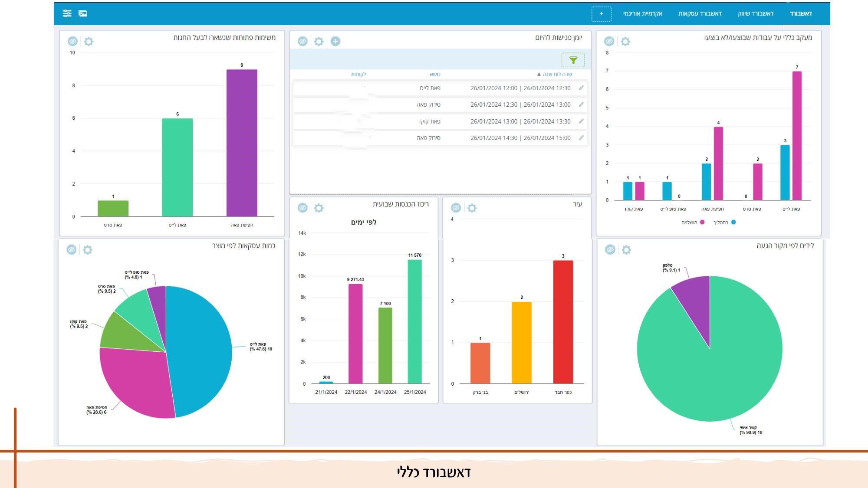The image size is (868, 488).
Task: Add new dashboard tab with dashed plus
Action: pos(601,14)
